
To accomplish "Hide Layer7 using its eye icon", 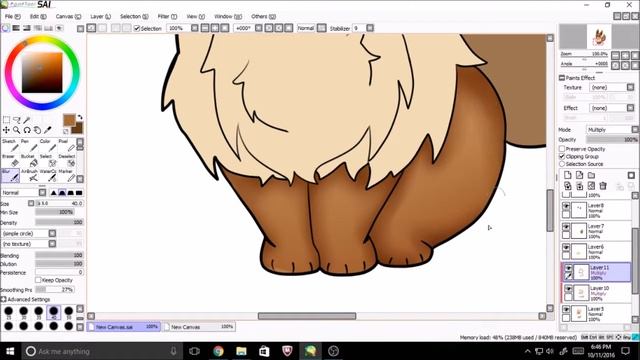I will coord(566,227).
